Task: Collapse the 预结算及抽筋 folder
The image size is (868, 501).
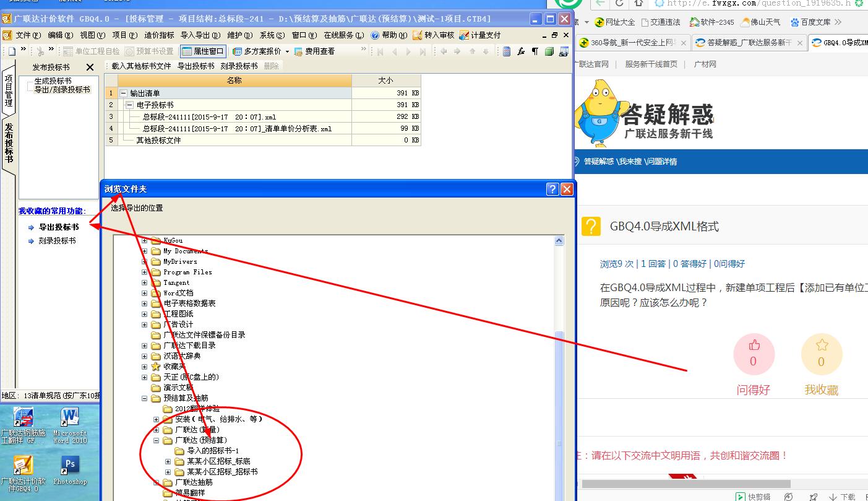Action: tap(145, 398)
